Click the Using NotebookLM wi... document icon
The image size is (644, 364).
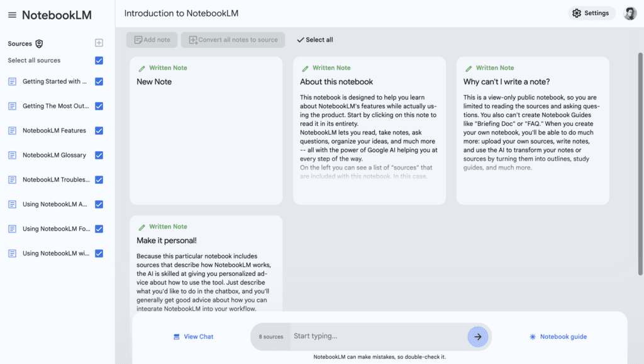coord(13,253)
